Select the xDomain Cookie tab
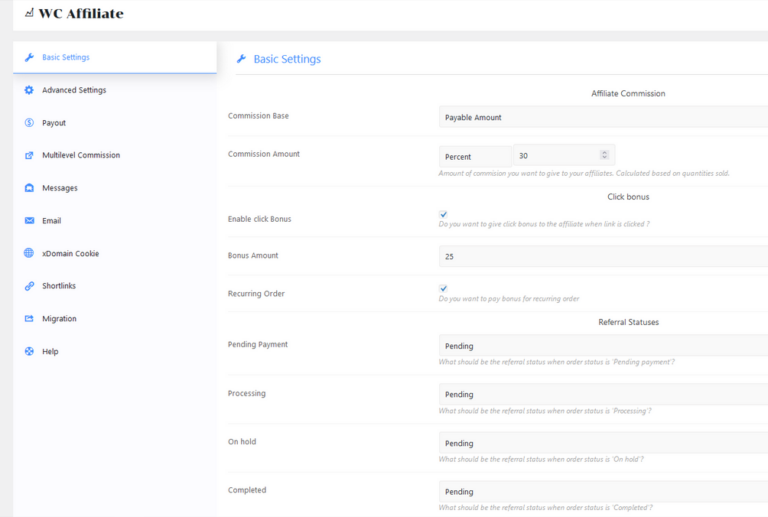Screen dimensions: 768x517 (x=115, y=253)
